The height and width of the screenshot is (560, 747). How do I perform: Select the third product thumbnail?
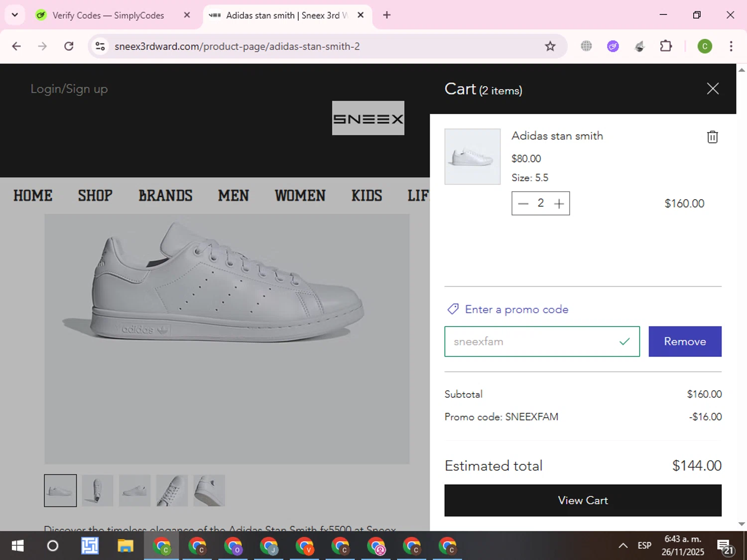coord(134,490)
